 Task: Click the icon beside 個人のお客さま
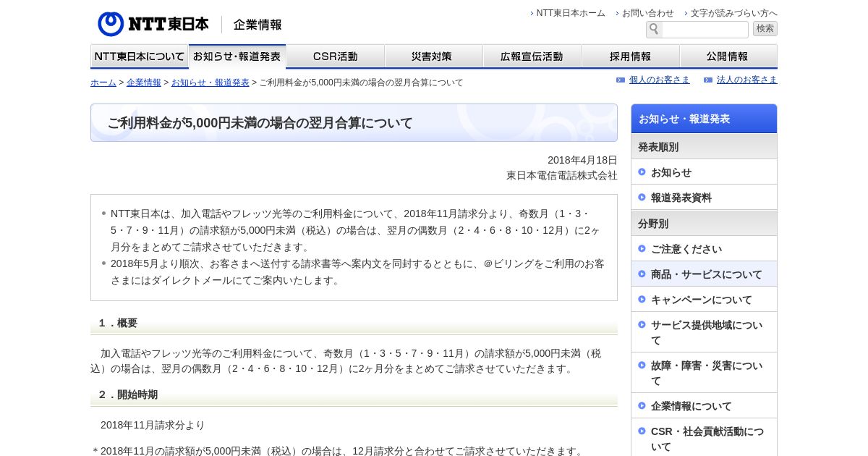point(621,80)
